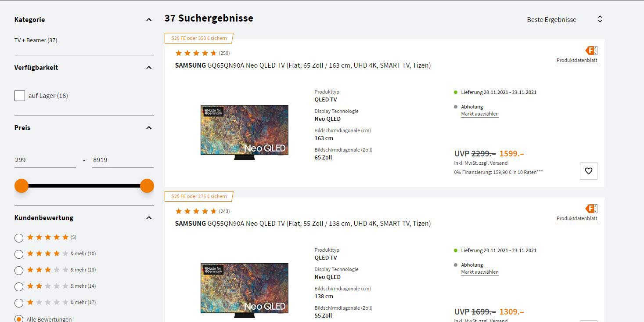Select five stars rating filter
Image resolution: width=644 pixels, height=322 pixels.
pyautogui.click(x=19, y=238)
